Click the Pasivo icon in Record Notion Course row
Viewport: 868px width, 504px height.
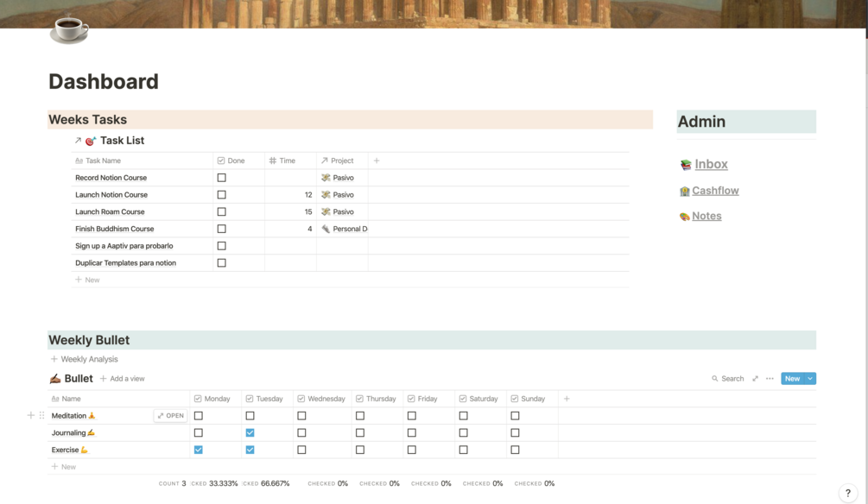(326, 178)
